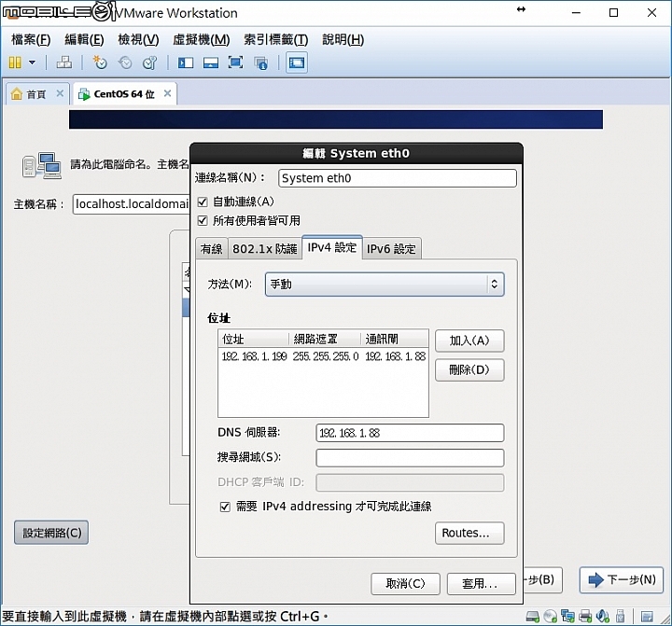672x626 pixels.
Task: Click the 網路遮罩 column header
Action: [325, 339]
